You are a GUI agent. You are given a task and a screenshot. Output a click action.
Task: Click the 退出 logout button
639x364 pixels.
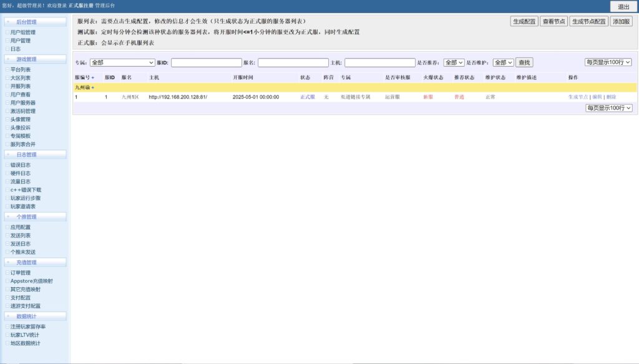(624, 6)
